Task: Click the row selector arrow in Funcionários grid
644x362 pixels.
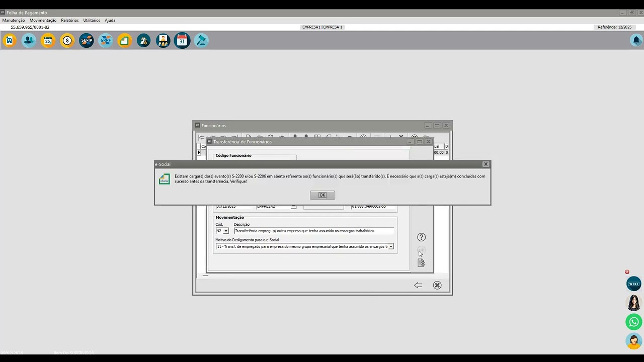Action: [x=199, y=152]
